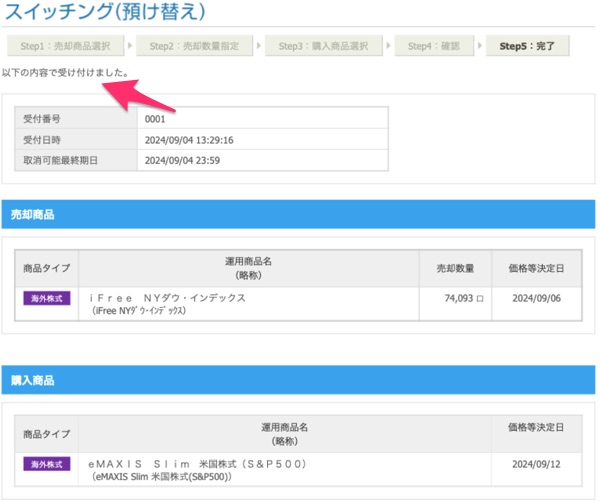
Task: Select the Step1：売却商品選択 step tab
Action: (65, 46)
